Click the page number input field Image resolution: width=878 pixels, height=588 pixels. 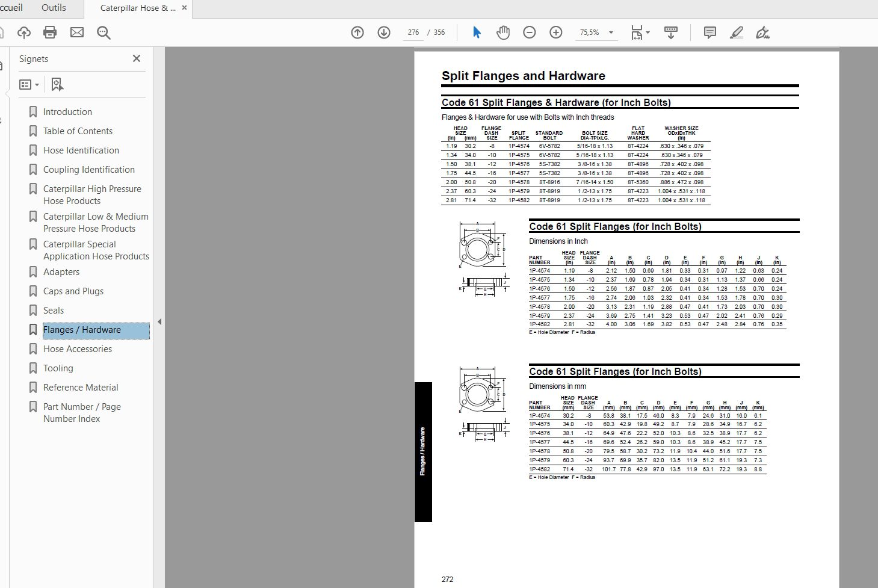(x=413, y=32)
